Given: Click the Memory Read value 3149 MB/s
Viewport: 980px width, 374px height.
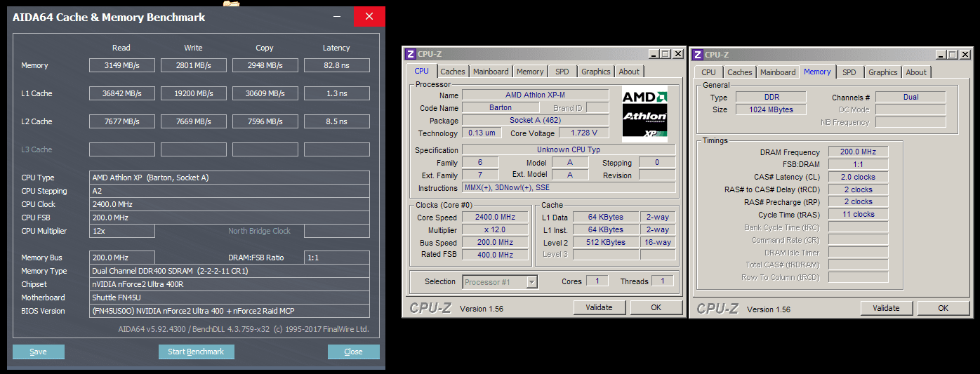Looking at the screenshot, I should [122, 65].
